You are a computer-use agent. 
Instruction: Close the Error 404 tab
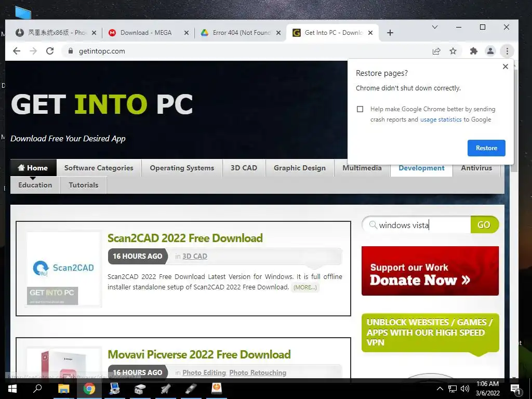[278, 33]
